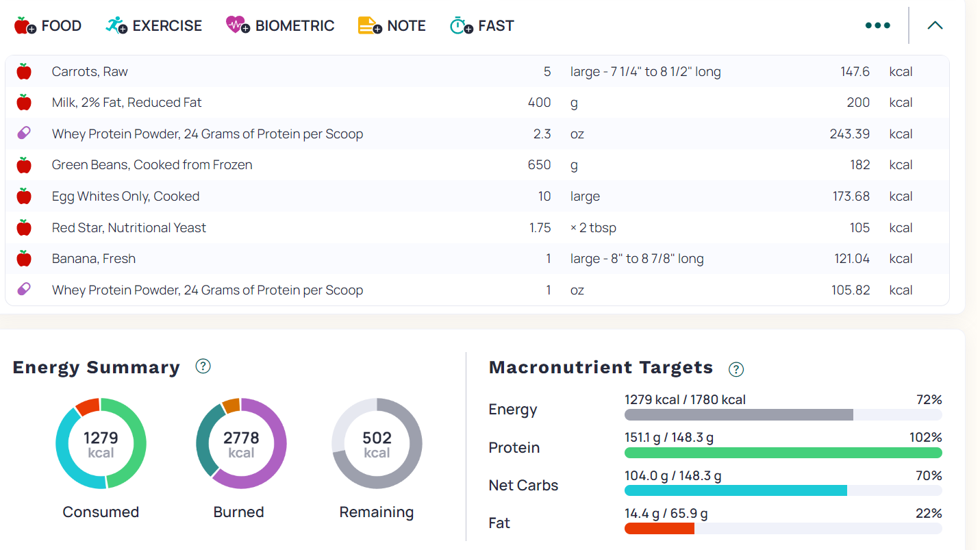Click the Remaining 502 kcal donut chart
This screenshot has height=550, width=980.
(377, 444)
